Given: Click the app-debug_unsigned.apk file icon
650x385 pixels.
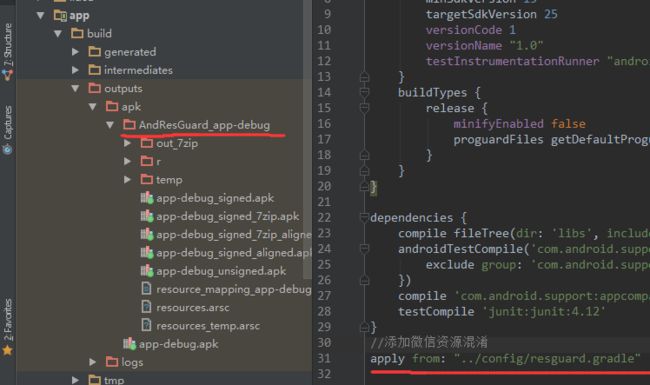Looking at the screenshot, I should (147, 271).
